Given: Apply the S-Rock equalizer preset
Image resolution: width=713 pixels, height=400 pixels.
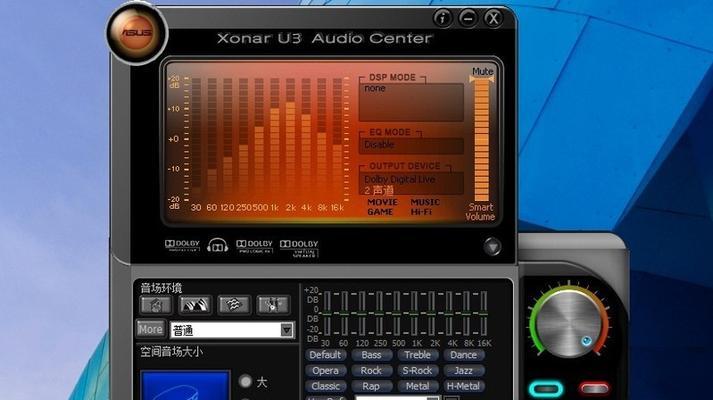Looking at the screenshot, I should (x=417, y=371).
